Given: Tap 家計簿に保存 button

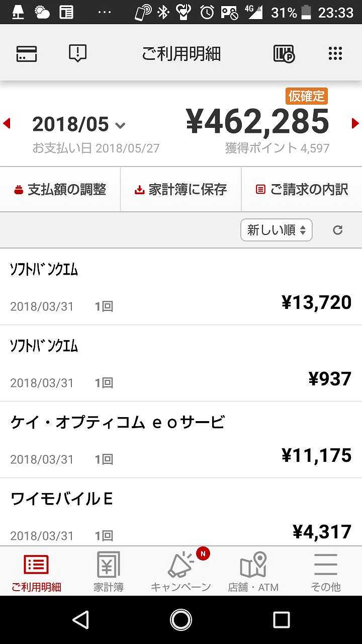Looking at the screenshot, I should [181, 190].
